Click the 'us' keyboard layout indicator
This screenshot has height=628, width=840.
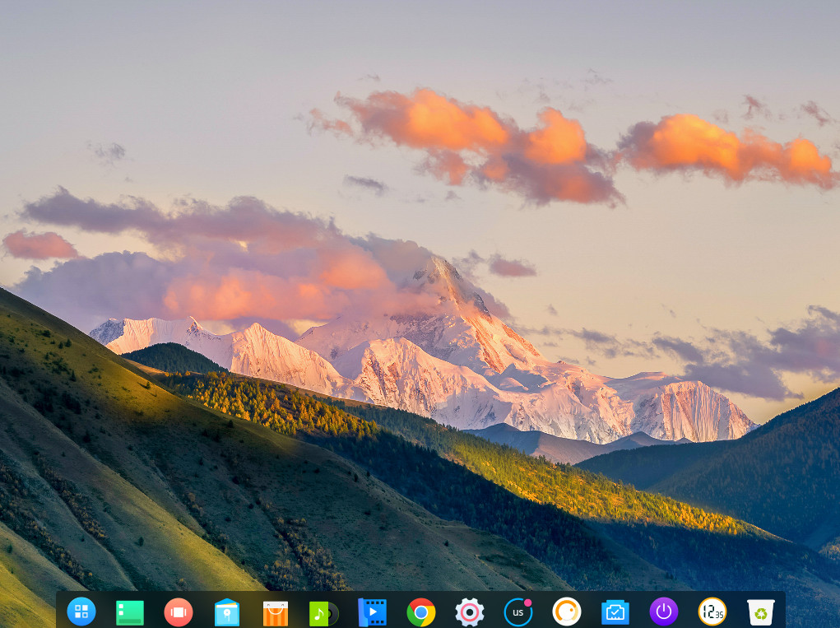517,613
